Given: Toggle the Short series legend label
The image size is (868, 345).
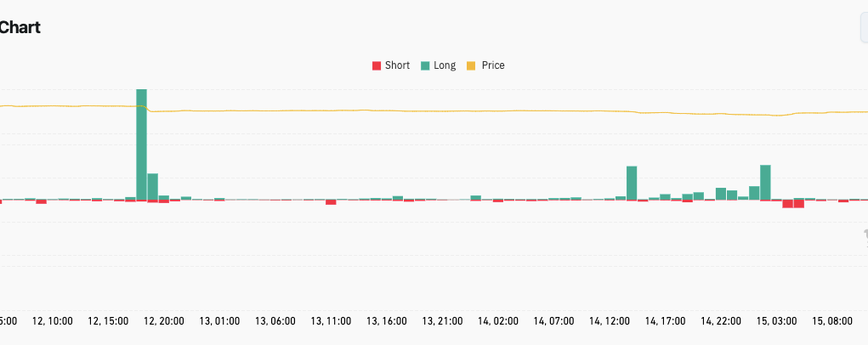Looking at the screenshot, I should (397, 65).
